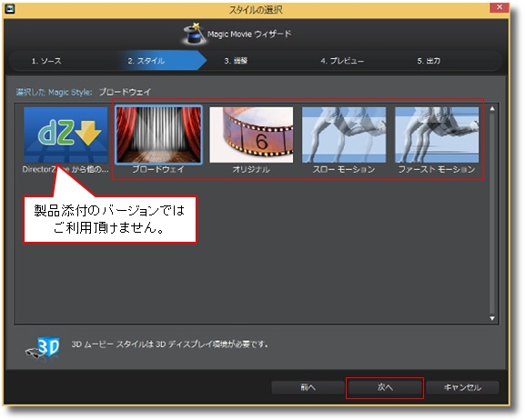Click scrollbar up arrow in style list

pos(492,108)
